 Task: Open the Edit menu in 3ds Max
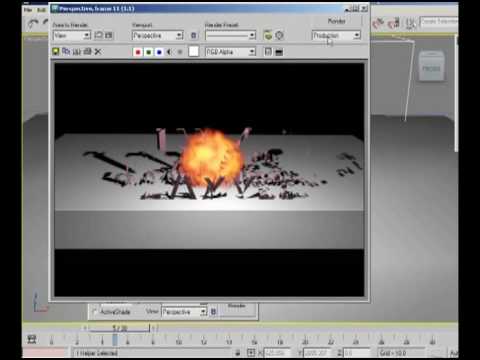(x=41, y=10)
